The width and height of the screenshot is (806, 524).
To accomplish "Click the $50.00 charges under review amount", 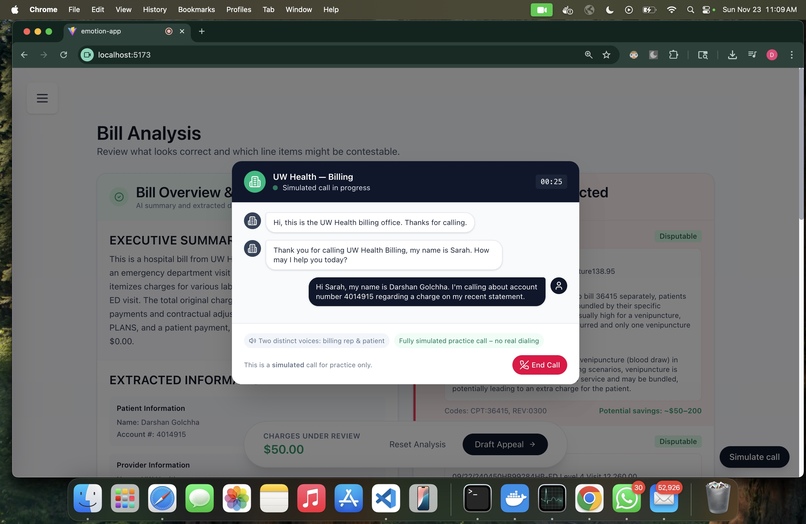I will (x=283, y=449).
